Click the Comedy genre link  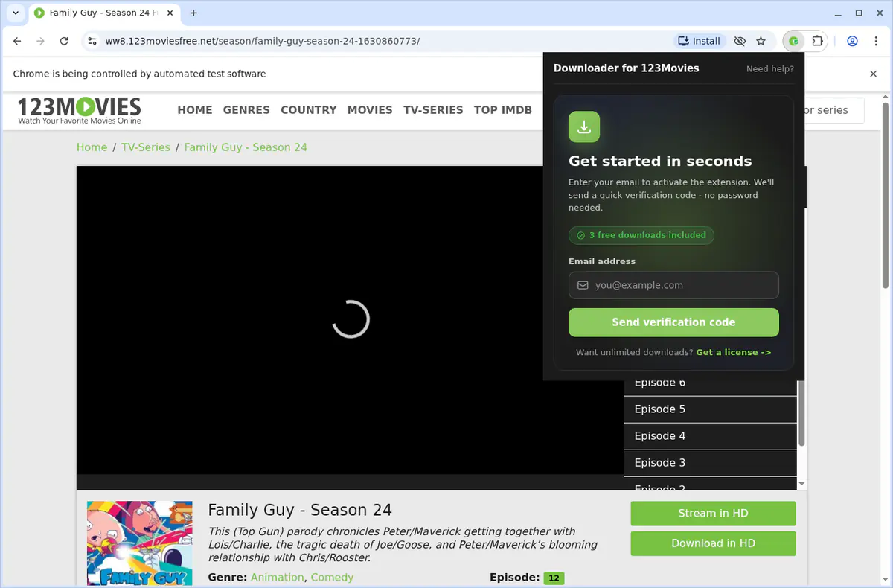(332, 577)
